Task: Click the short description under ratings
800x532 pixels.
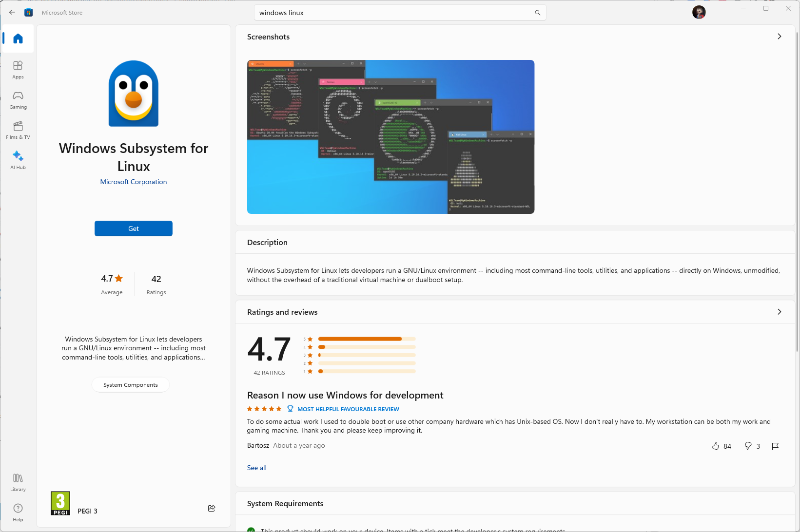Action: click(x=134, y=348)
